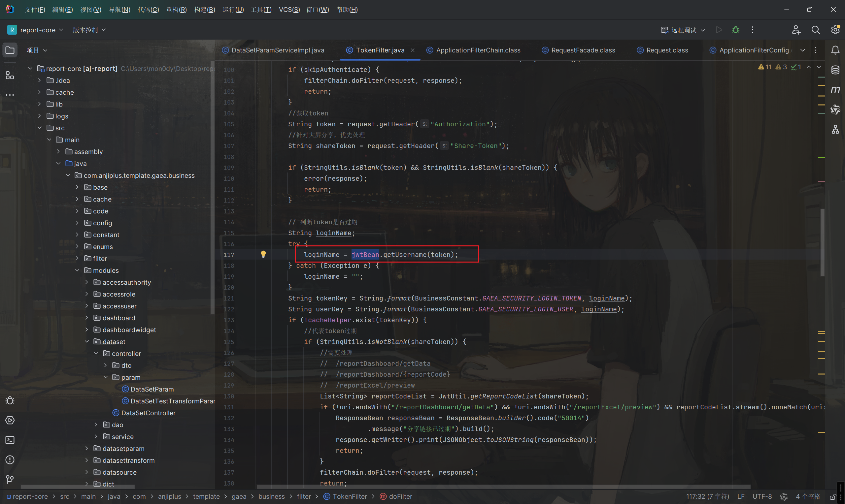Expand the datasetparam package folder
Screen dimensions: 845x504
pyautogui.click(x=86, y=449)
